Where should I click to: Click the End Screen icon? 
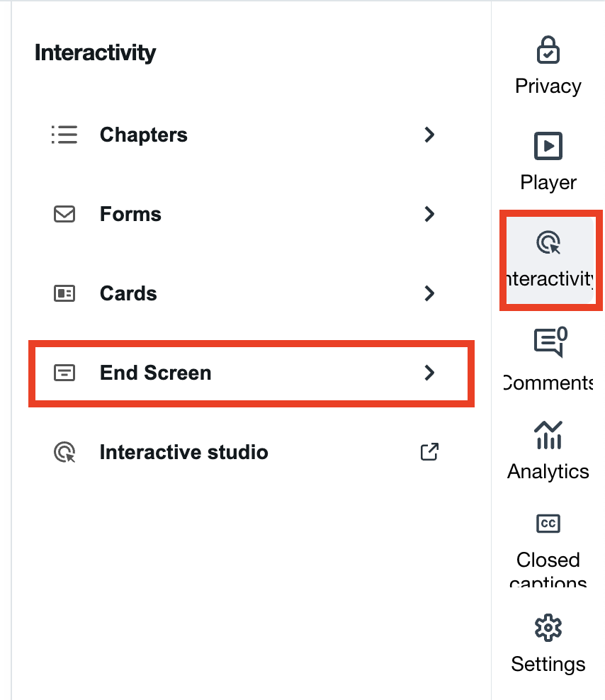coord(64,373)
